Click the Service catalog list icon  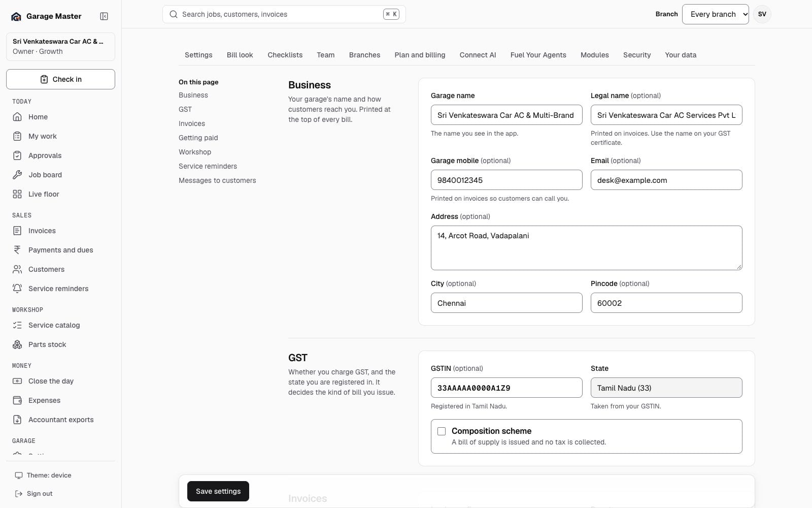(x=17, y=325)
